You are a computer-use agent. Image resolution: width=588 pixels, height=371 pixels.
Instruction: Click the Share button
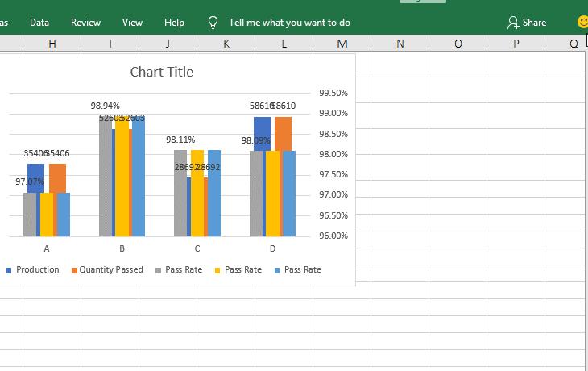pyautogui.click(x=527, y=23)
